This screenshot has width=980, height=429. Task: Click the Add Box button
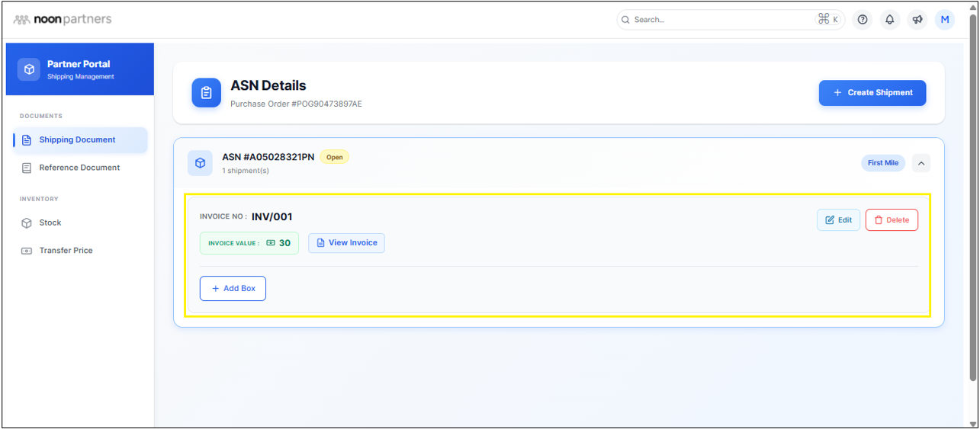pyautogui.click(x=233, y=289)
